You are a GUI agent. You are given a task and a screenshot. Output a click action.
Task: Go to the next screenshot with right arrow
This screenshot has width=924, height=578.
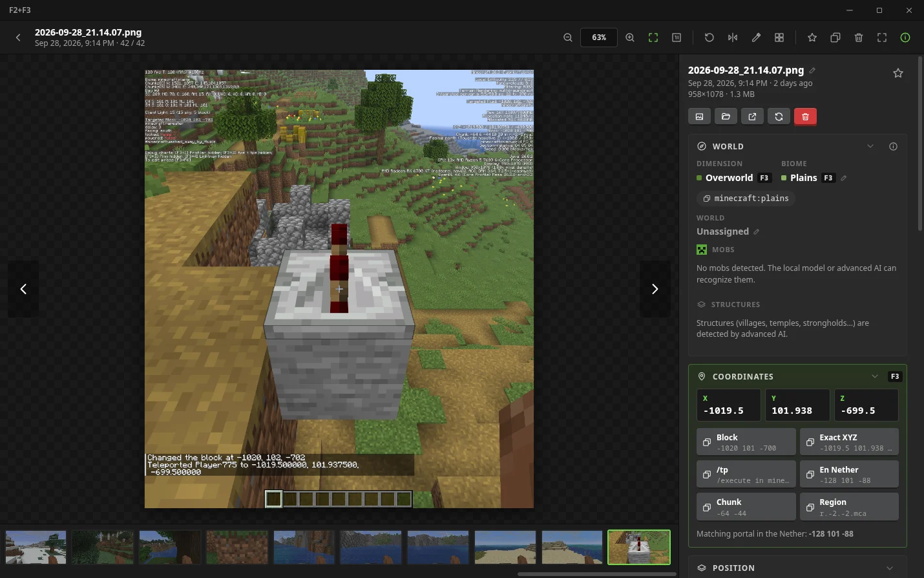[x=655, y=289]
